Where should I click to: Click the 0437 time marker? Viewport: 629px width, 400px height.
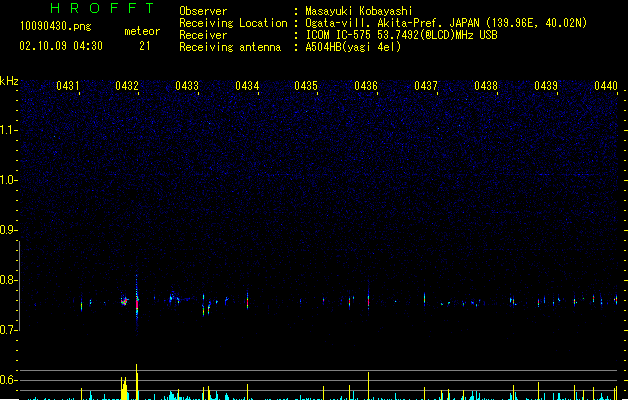426,86
